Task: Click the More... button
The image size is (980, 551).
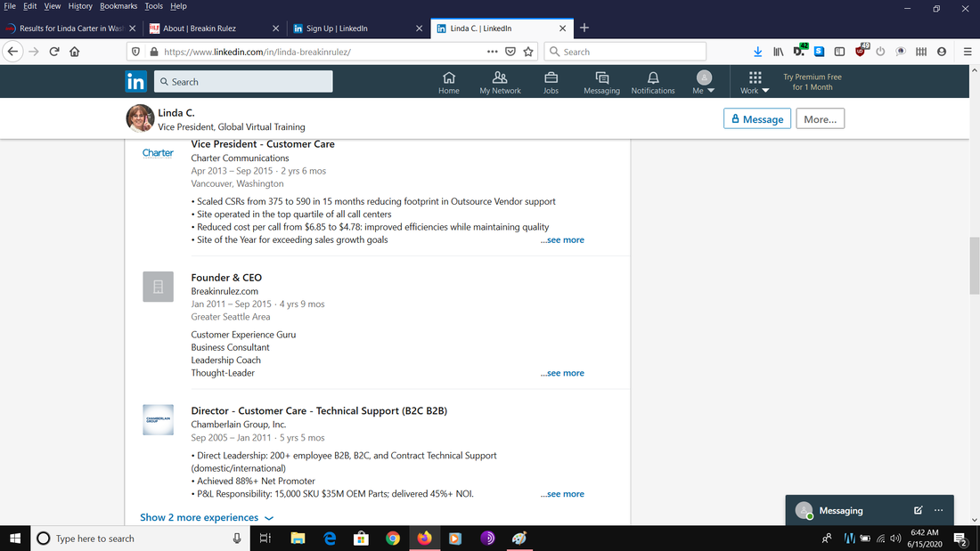Action: (x=820, y=119)
